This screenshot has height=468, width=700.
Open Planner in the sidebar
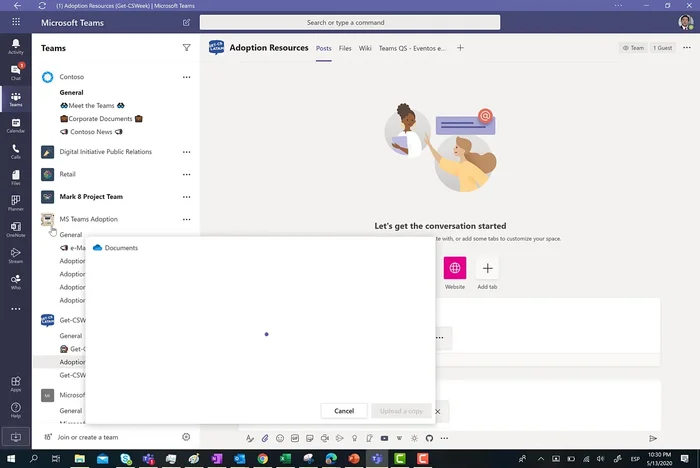[x=16, y=203]
